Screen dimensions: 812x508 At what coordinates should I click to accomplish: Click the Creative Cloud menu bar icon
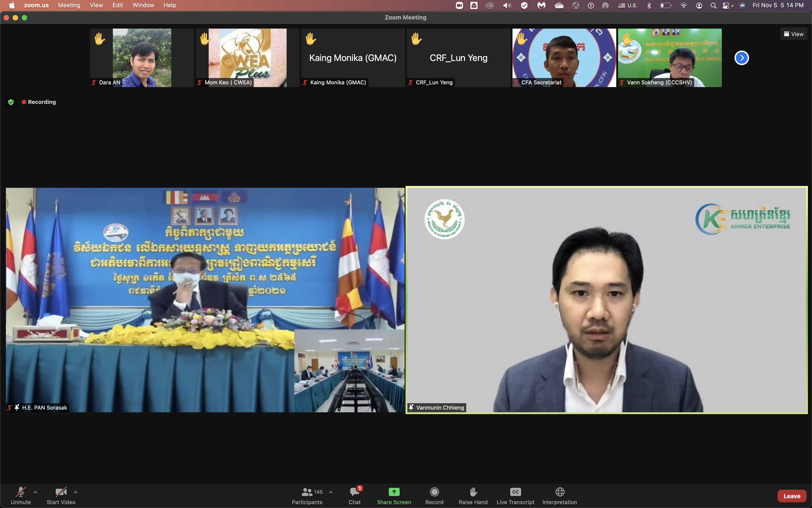pos(490,5)
